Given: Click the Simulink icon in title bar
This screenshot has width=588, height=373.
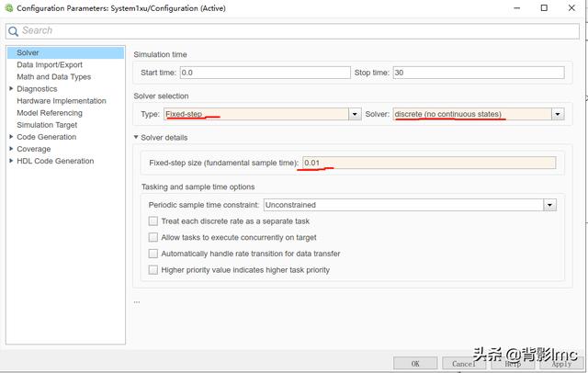Looking at the screenshot, I should pyautogui.click(x=8, y=8).
